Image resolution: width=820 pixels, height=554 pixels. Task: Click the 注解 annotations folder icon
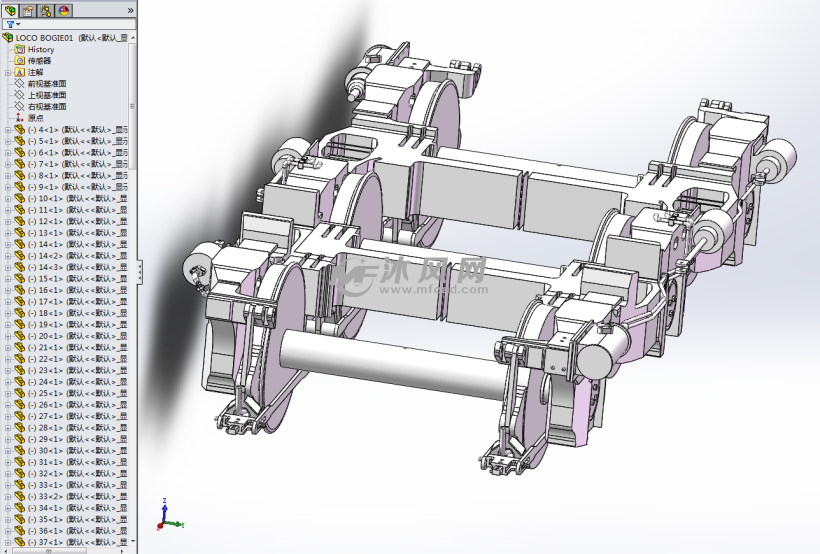click(x=20, y=72)
